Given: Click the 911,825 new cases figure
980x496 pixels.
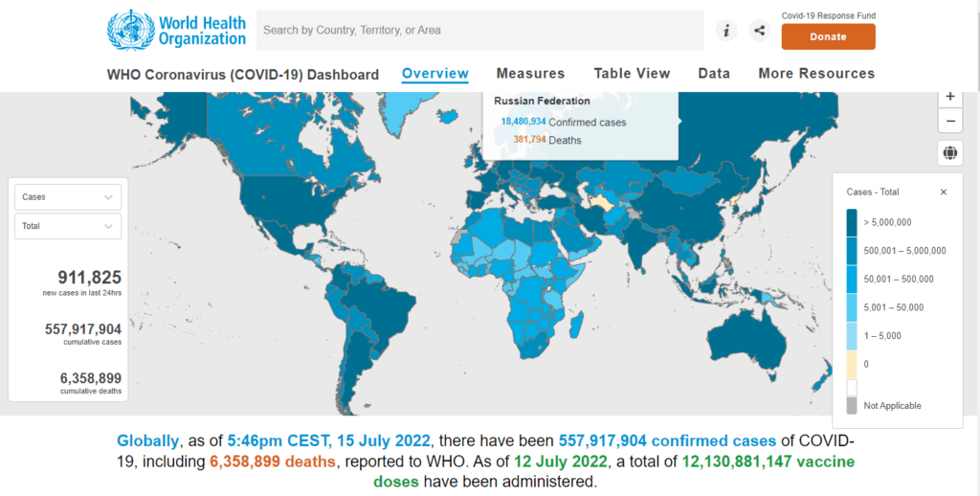Looking at the screenshot, I should [x=89, y=277].
